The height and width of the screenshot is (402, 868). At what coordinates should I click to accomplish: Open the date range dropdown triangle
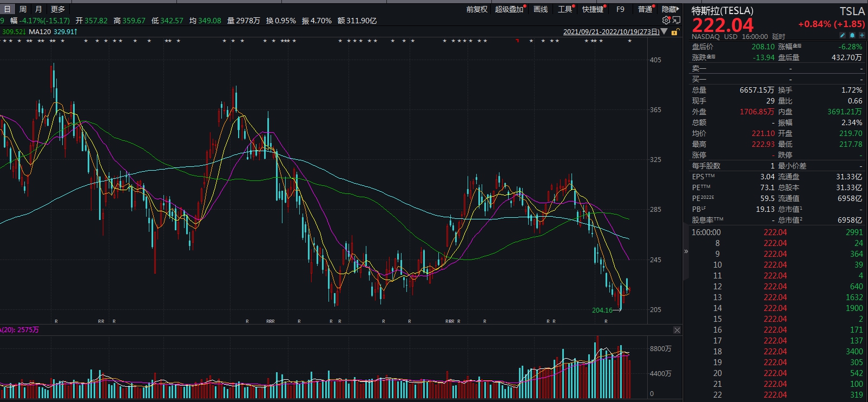coord(664,32)
